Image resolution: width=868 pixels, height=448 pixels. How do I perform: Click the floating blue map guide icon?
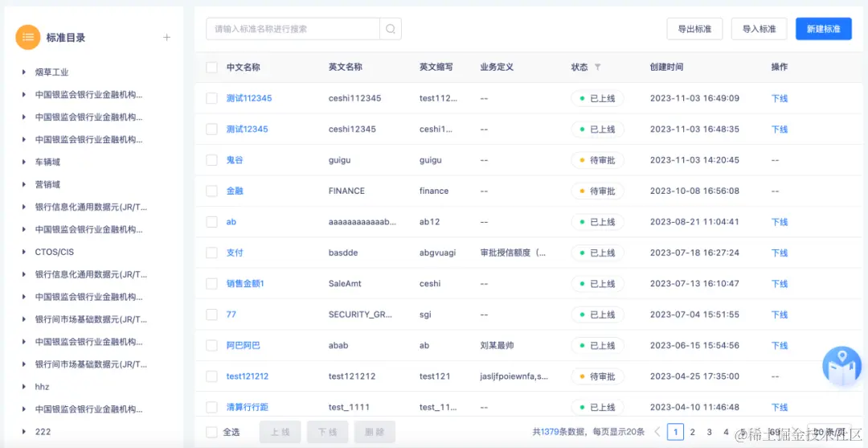coord(842,366)
